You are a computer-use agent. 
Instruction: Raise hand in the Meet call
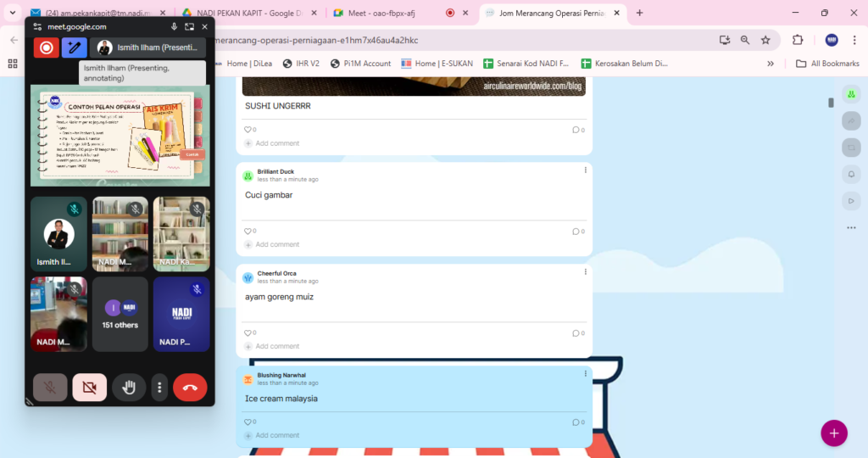[129, 388]
